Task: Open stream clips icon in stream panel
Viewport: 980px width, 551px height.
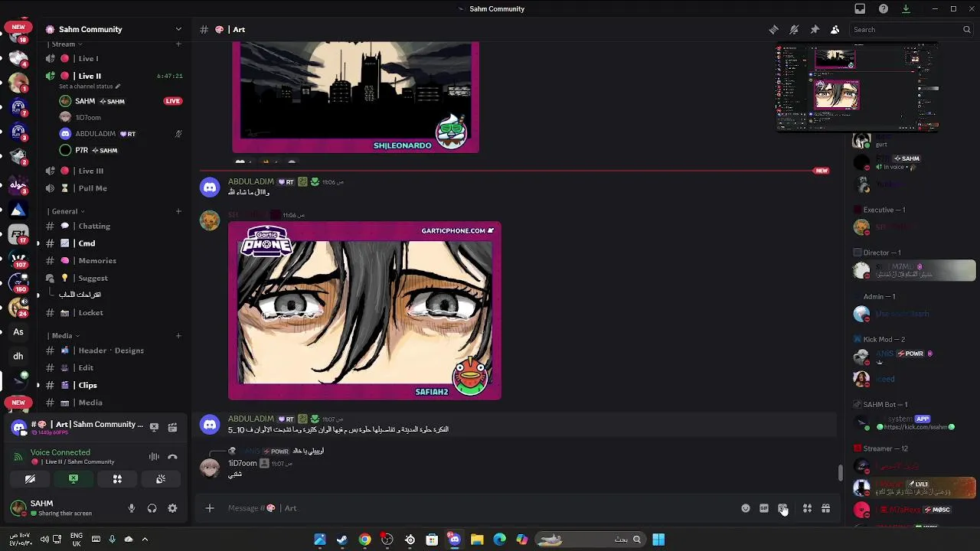Action: 172,427
